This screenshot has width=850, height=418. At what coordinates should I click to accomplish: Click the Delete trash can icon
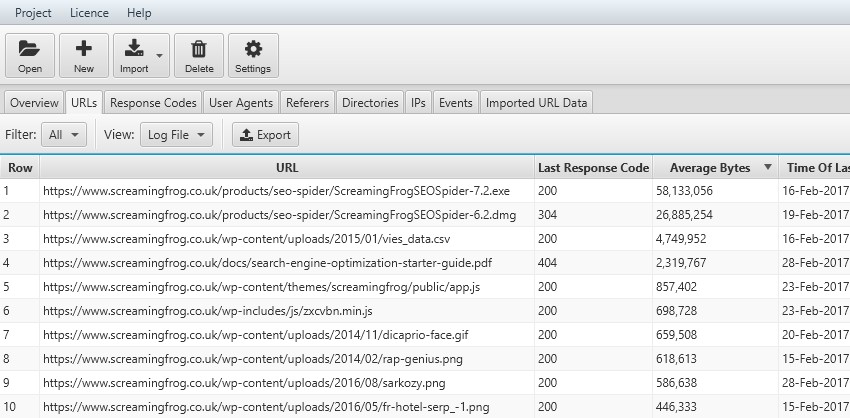click(199, 48)
